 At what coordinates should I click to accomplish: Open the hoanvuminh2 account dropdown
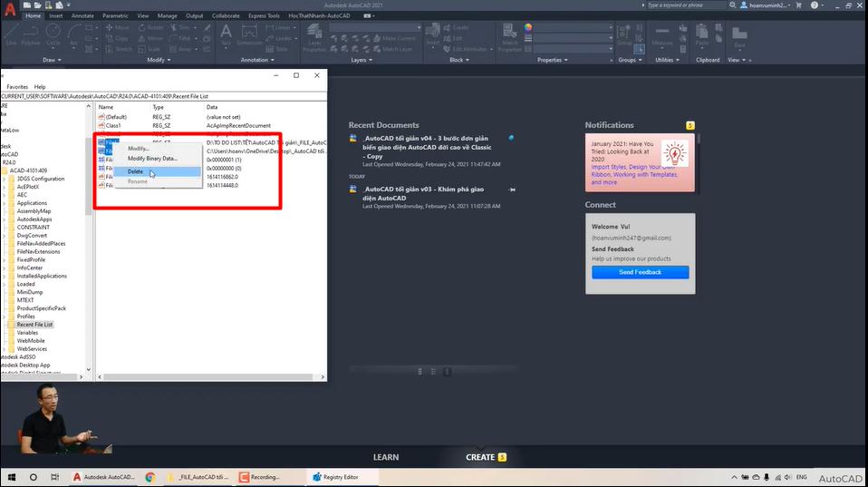click(767, 5)
